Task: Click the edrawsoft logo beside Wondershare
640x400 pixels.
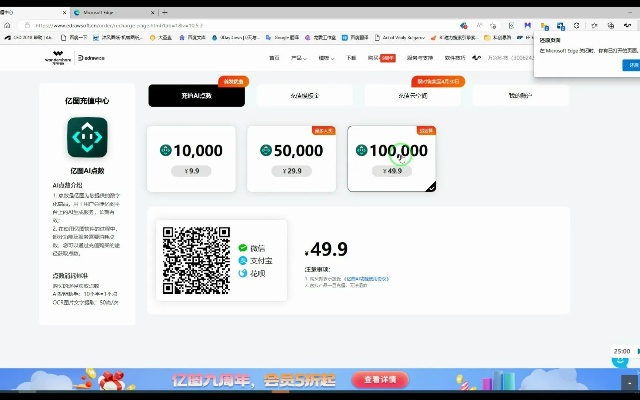Action: [x=91, y=58]
